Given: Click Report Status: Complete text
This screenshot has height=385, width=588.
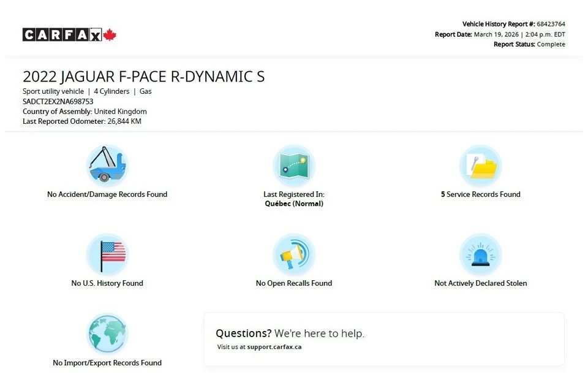Looking at the screenshot, I should 529,44.
